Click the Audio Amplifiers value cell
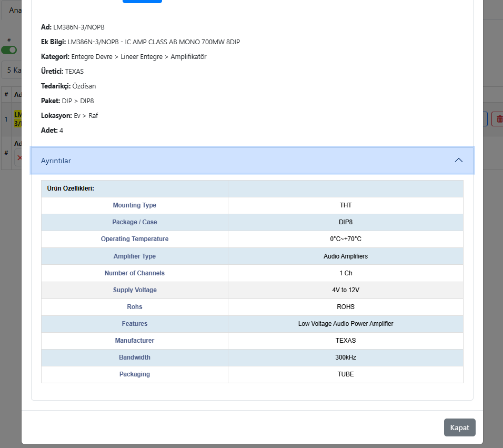 click(x=345, y=256)
